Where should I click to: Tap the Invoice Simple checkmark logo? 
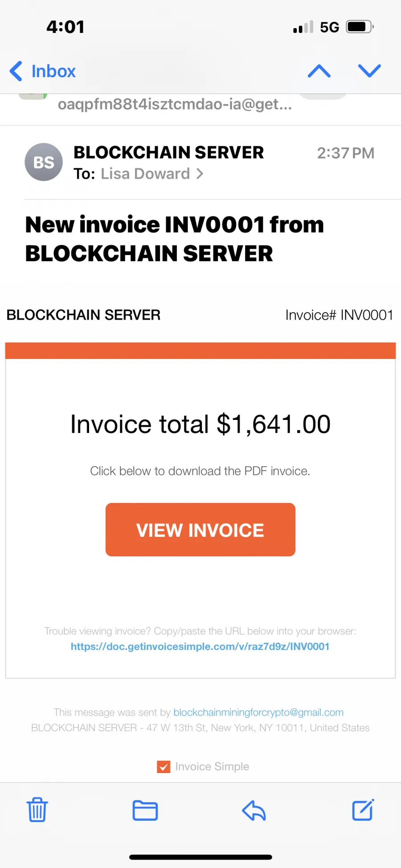[164, 766]
